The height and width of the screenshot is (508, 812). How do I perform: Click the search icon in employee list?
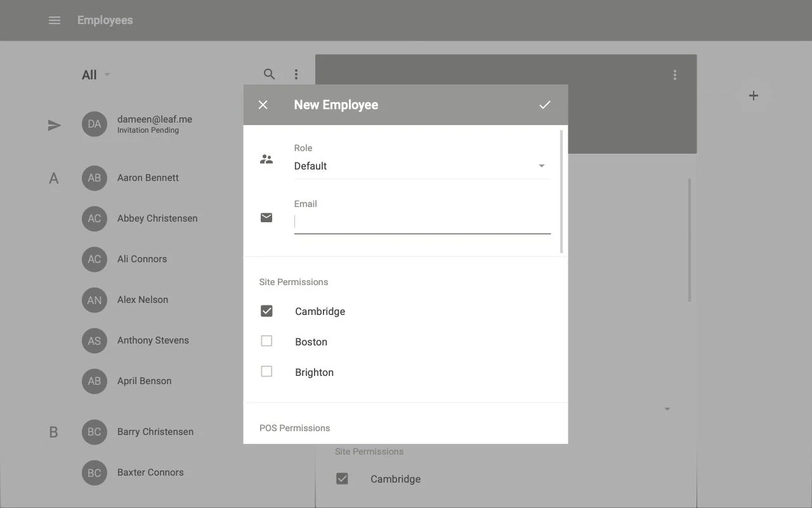269,74
